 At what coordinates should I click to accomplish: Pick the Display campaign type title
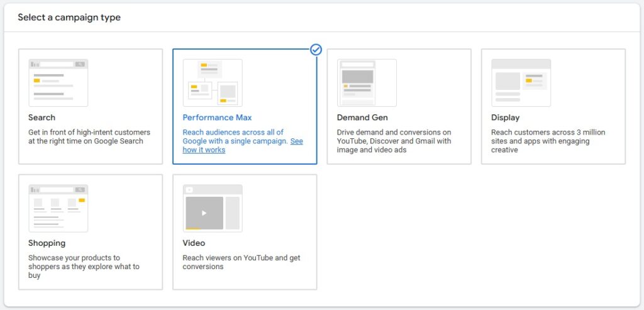tap(505, 118)
